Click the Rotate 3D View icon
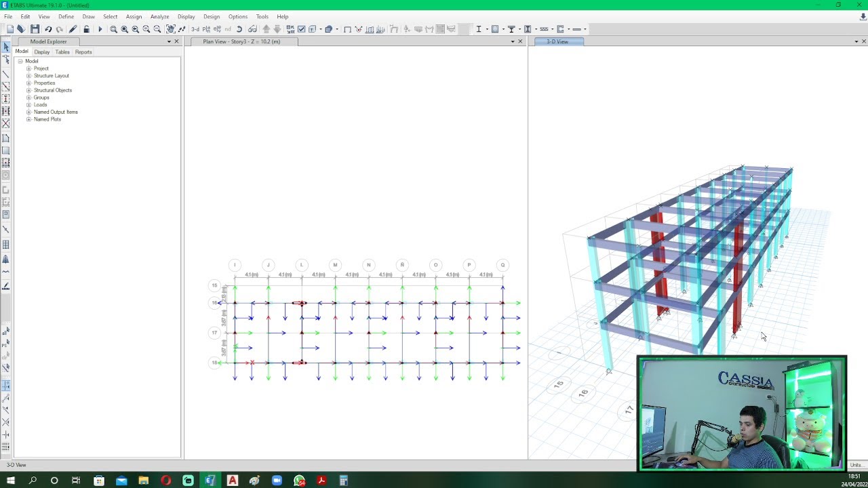The width and height of the screenshot is (868, 488). (239, 29)
